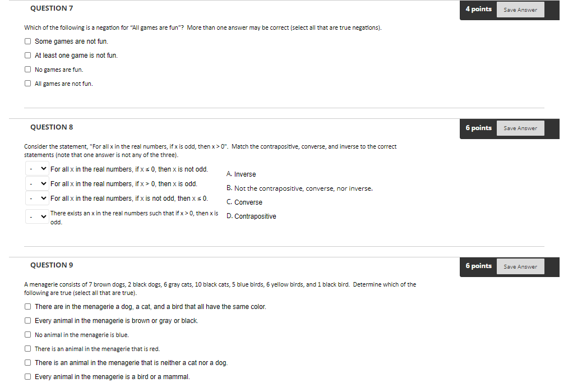Tick the 'No games are fun.' checkbox
The image size is (582, 392).
28,70
